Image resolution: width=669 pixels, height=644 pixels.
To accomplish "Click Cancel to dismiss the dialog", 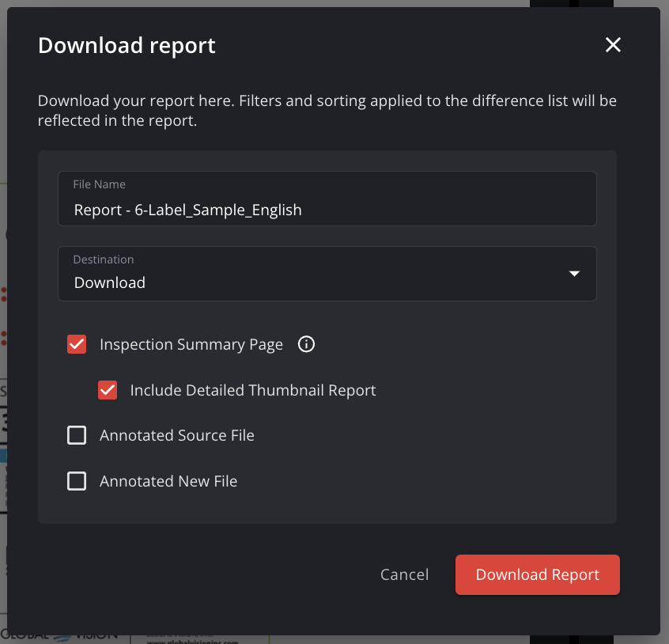I will [404, 574].
